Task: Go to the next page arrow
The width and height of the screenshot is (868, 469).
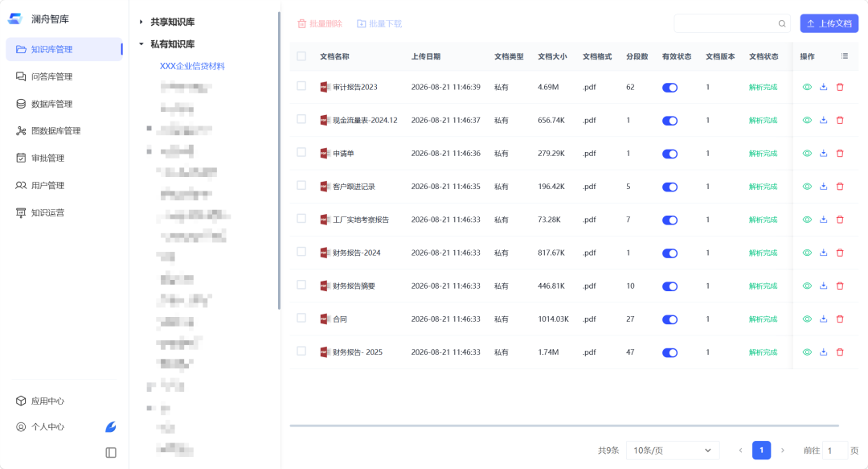Action: pos(782,450)
